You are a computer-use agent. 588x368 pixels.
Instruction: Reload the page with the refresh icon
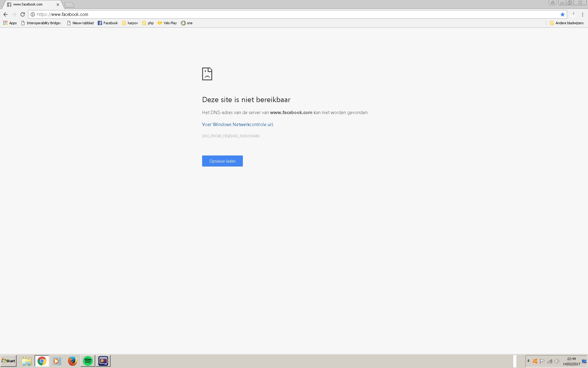click(x=23, y=14)
